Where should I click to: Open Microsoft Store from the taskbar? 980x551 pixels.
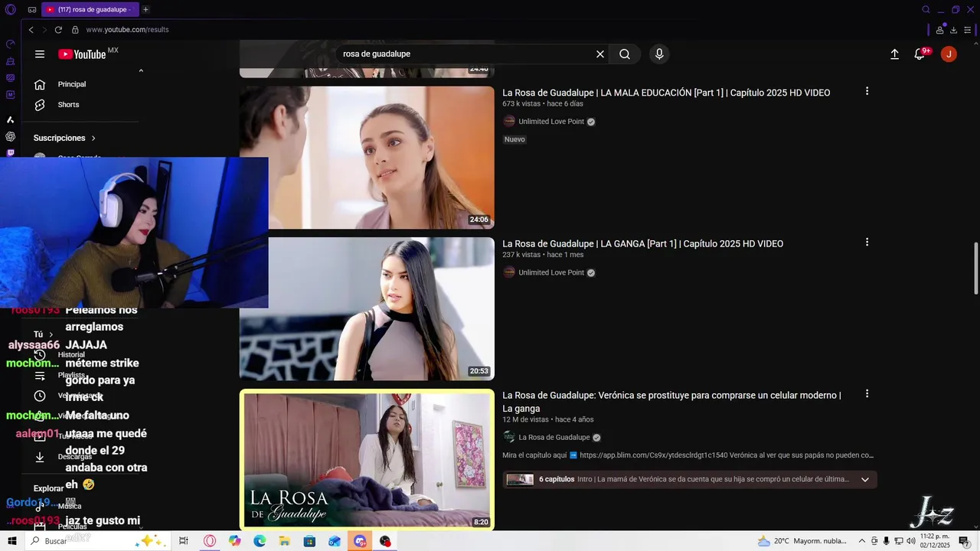(309, 541)
